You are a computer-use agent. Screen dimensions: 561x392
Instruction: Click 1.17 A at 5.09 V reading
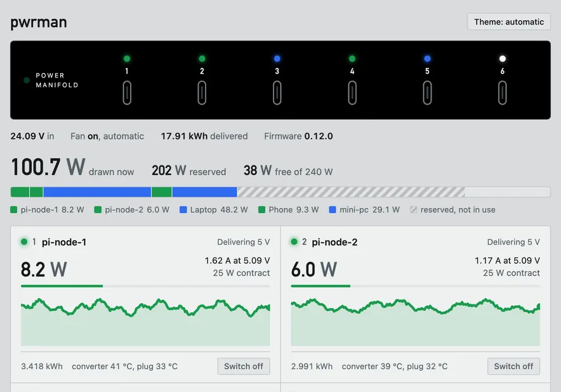click(507, 260)
